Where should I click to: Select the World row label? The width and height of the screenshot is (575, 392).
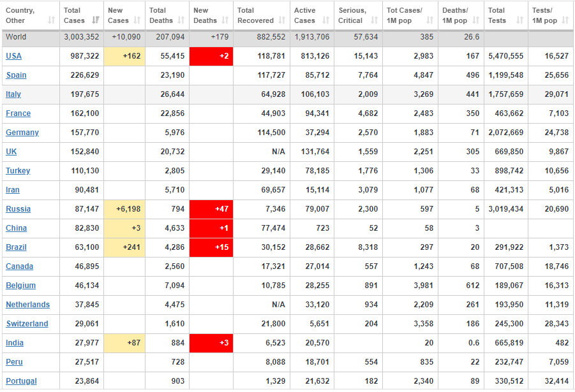(x=16, y=37)
